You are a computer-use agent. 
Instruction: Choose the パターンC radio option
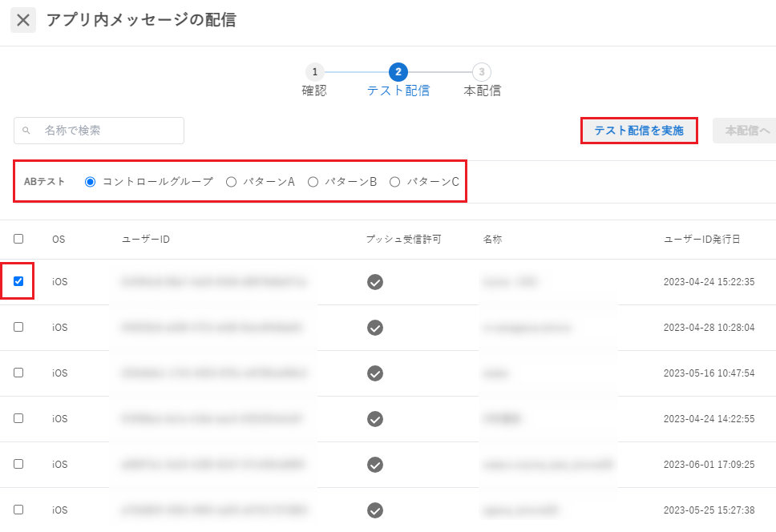tap(394, 182)
